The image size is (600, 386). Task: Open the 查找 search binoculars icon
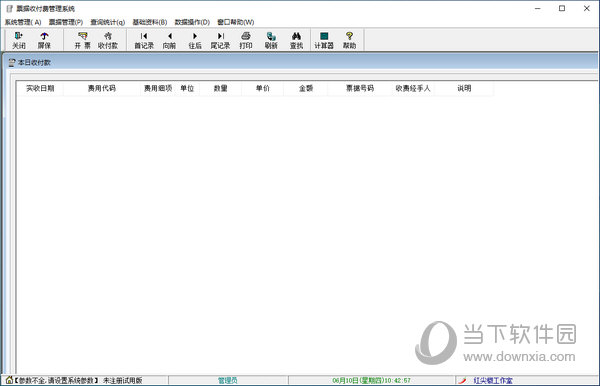(296, 40)
